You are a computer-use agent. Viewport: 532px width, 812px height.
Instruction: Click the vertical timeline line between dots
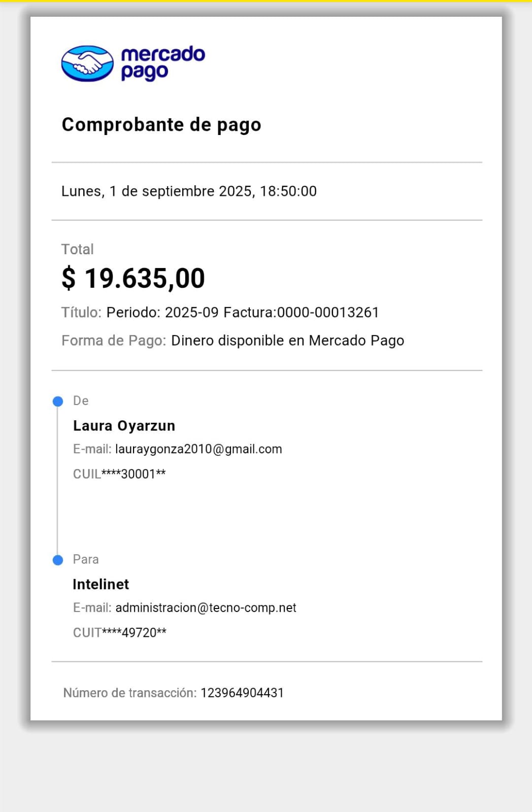coord(57,482)
